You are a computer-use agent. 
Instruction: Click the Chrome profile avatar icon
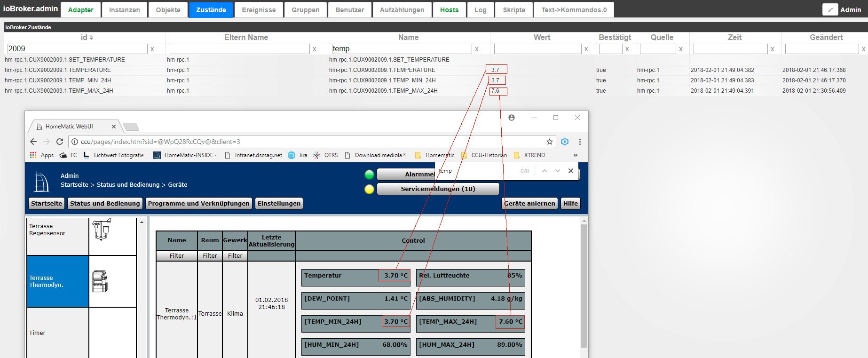coord(512,118)
